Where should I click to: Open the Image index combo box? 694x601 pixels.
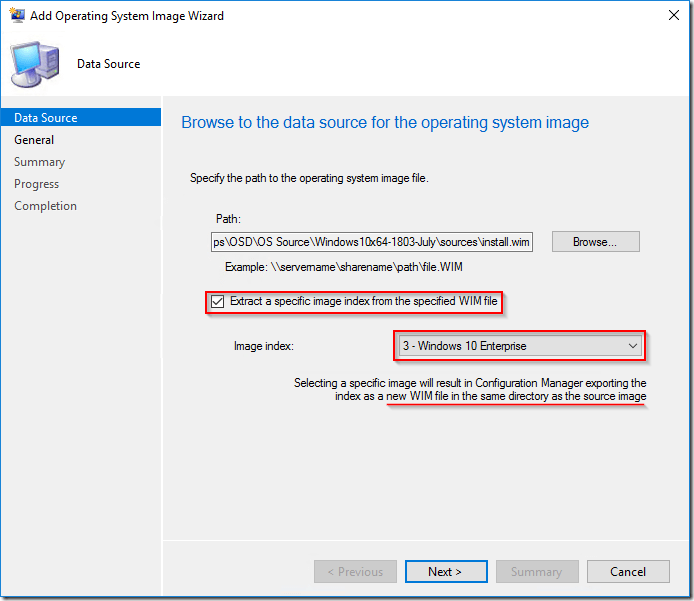tap(518, 346)
